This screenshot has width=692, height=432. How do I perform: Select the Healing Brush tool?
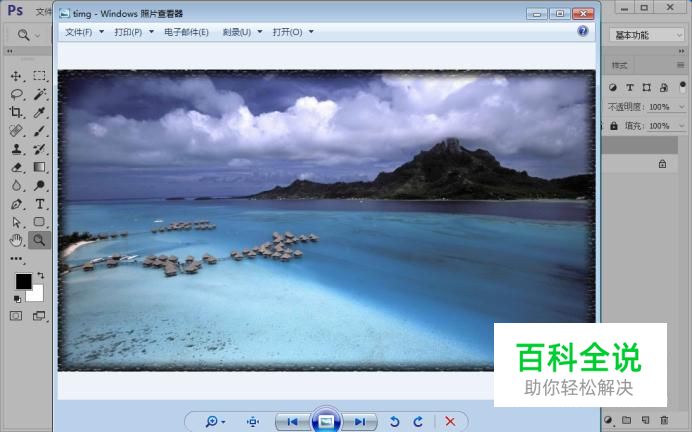coord(16,131)
